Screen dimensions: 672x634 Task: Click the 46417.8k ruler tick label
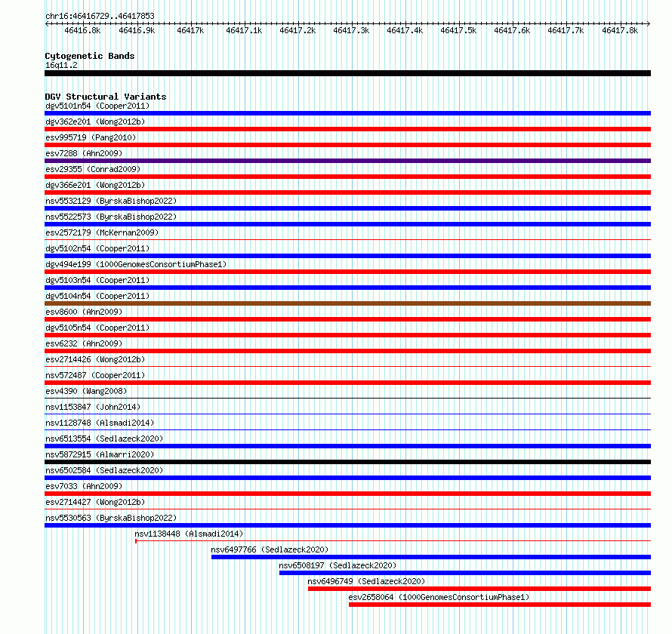click(x=620, y=30)
